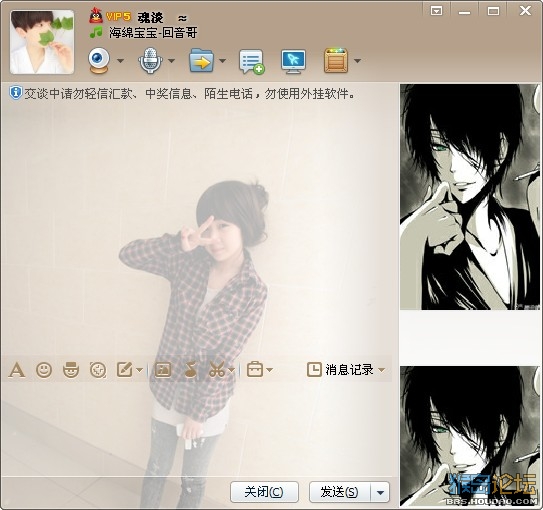The width and height of the screenshot is (543, 510).
Task: Click the song title 海绵宝宝-回音哥
Action: pos(153,33)
